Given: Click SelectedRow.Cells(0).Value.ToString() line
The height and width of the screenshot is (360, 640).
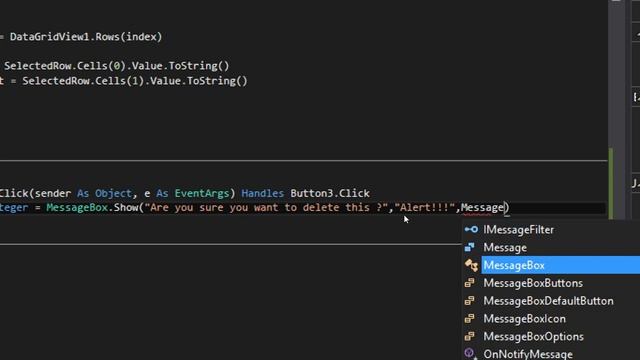Looking at the screenshot, I should click(116, 66).
